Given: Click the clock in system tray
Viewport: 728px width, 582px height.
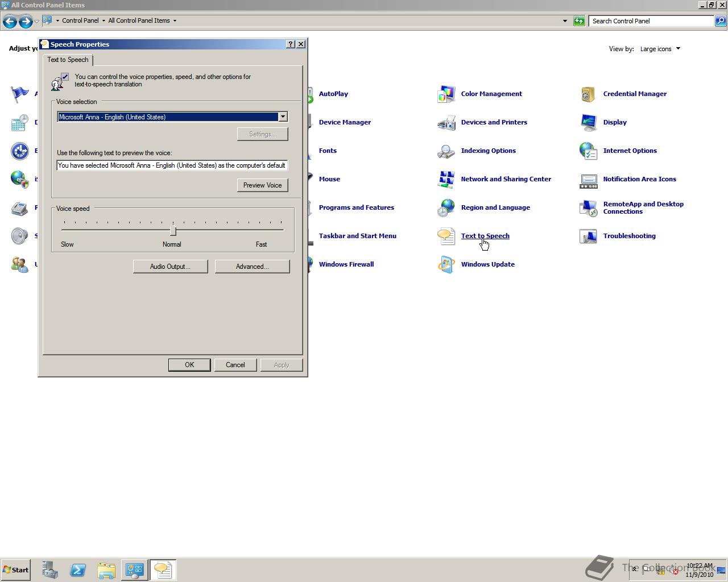Looking at the screenshot, I should click(x=699, y=570).
